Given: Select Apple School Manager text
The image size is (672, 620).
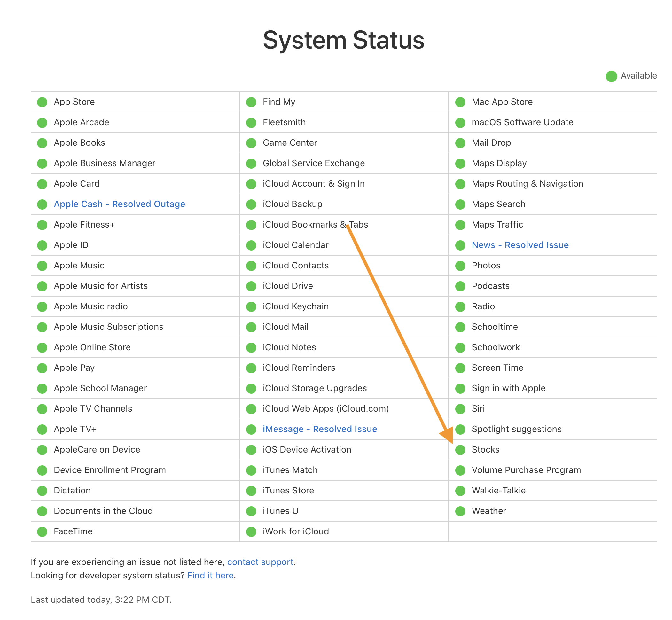Looking at the screenshot, I should click(x=100, y=388).
